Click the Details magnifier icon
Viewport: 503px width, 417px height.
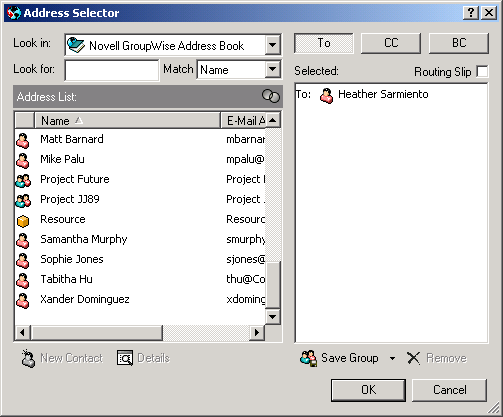click(125, 358)
